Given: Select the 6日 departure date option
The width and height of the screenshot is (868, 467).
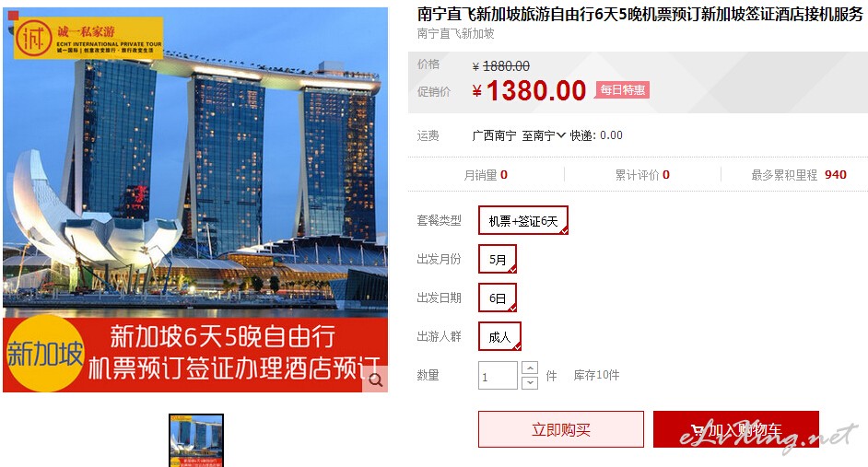Looking at the screenshot, I should click(497, 298).
